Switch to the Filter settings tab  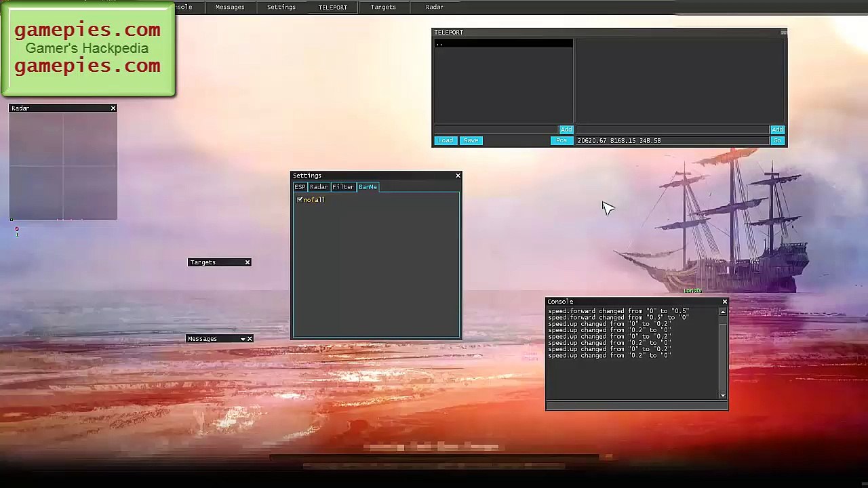point(343,187)
